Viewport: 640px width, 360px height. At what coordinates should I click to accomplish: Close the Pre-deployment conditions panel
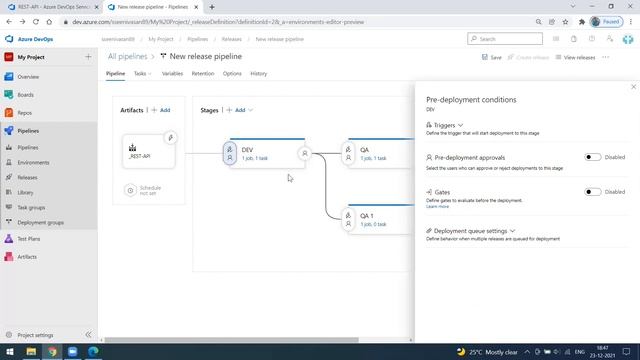[x=633, y=87]
